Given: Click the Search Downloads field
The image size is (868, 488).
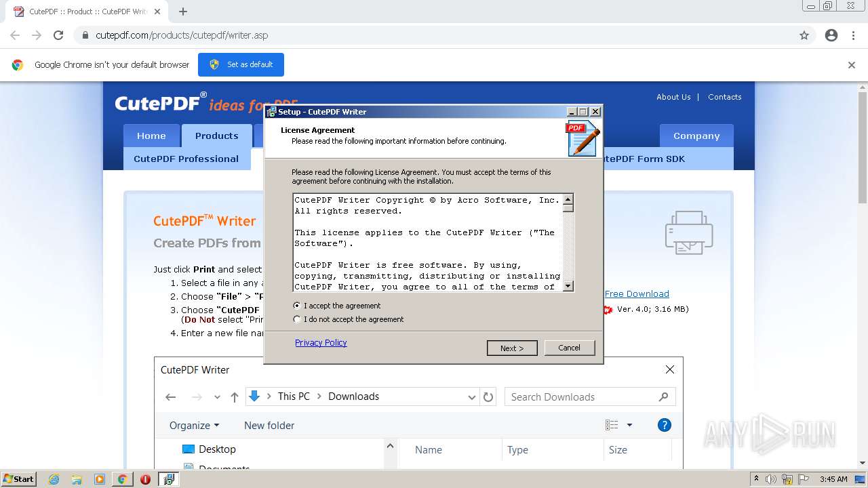Looking at the screenshot, I should pos(590,397).
